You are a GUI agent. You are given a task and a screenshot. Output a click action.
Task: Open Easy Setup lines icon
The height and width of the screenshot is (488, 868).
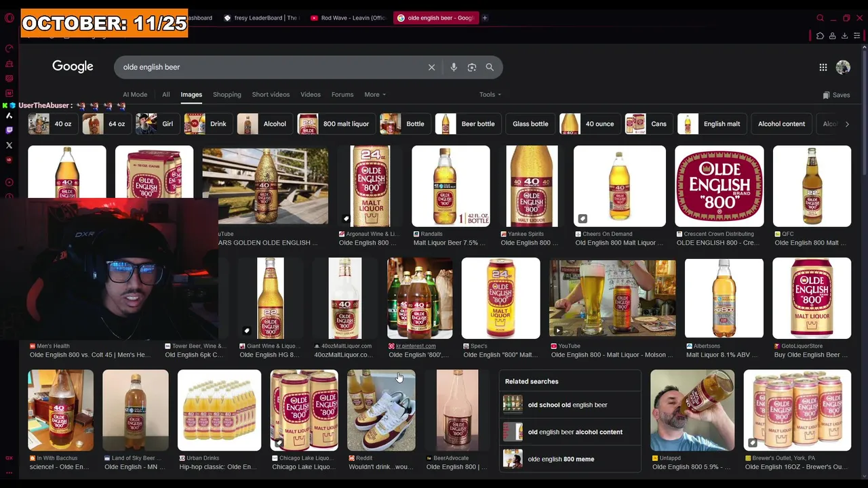pos(857,36)
